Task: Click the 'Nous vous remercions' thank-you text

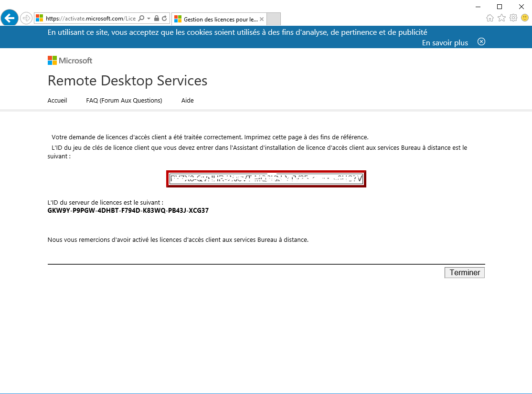Action: pyautogui.click(x=178, y=240)
